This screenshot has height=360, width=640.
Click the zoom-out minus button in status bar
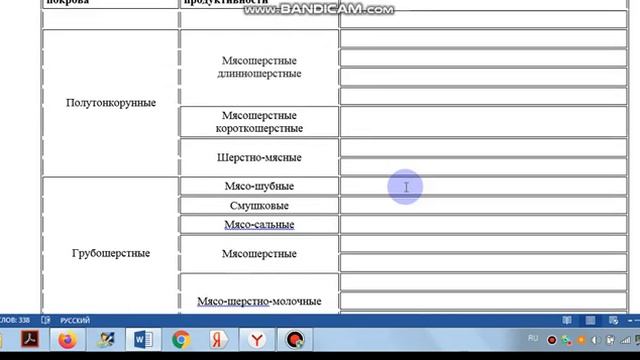[x=630, y=321]
